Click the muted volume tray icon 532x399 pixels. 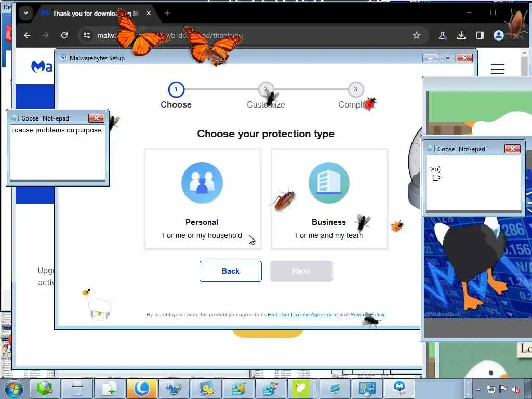point(516,390)
